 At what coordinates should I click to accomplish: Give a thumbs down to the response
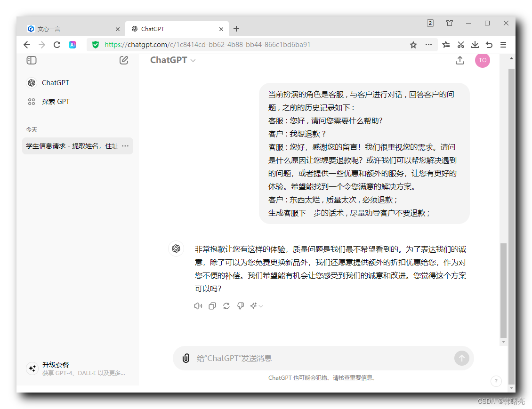click(x=241, y=305)
